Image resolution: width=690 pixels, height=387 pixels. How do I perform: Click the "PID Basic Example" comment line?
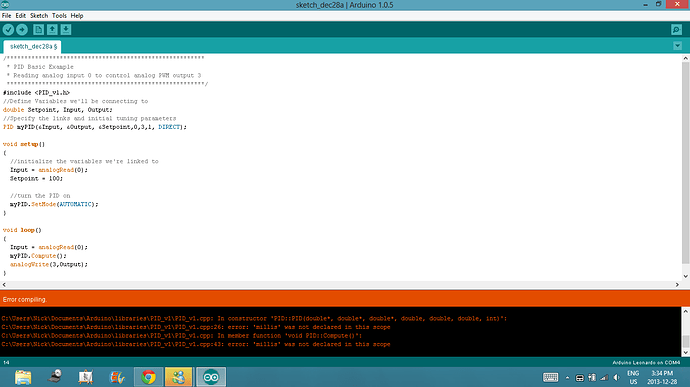[x=43, y=67]
